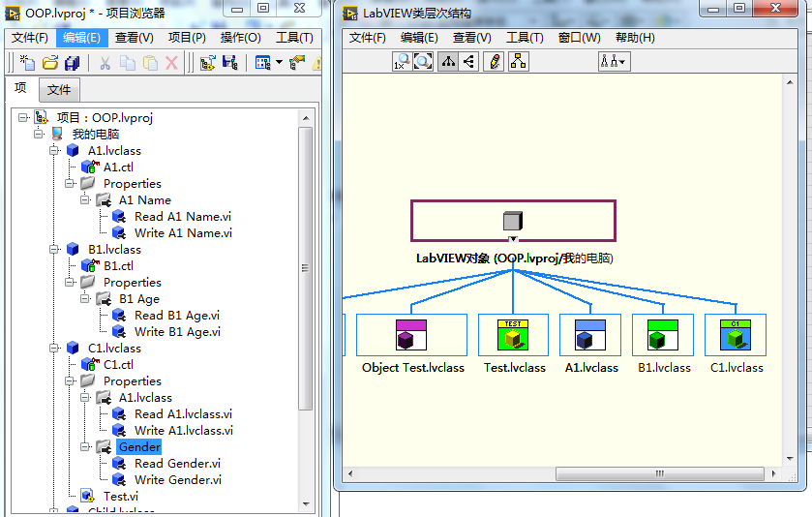This screenshot has width=812, height=517.
Task: Open the hierarchy display options dropdown
Action: pyautogui.click(x=615, y=62)
